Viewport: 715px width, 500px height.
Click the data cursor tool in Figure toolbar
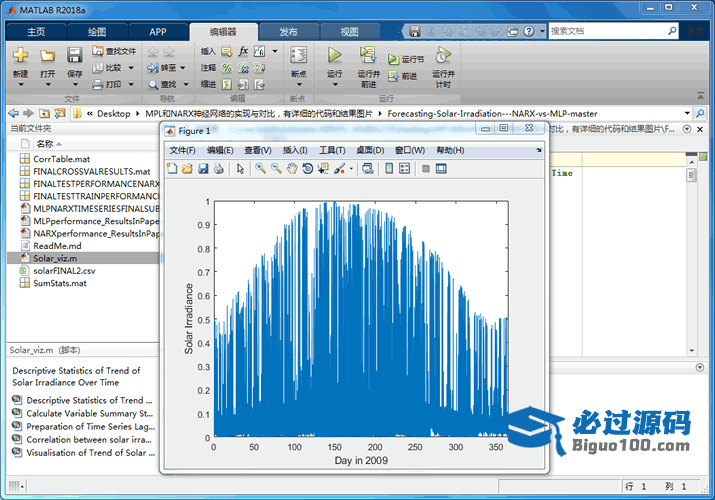click(x=323, y=169)
